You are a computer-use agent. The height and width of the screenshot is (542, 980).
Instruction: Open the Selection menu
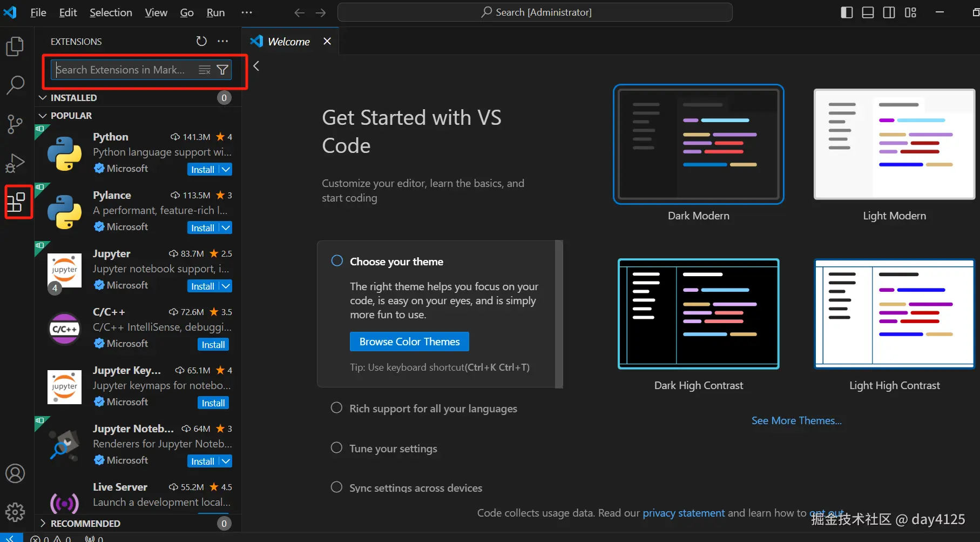coord(111,12)
